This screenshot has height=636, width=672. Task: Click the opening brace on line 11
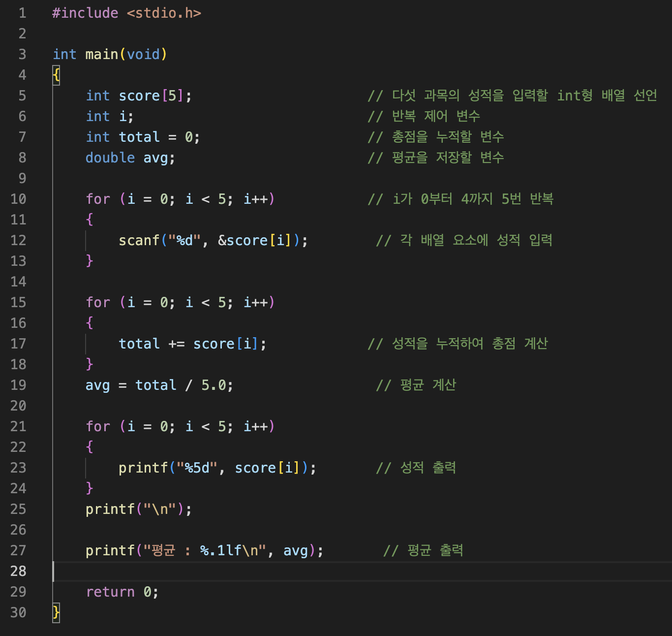point(90,220)
